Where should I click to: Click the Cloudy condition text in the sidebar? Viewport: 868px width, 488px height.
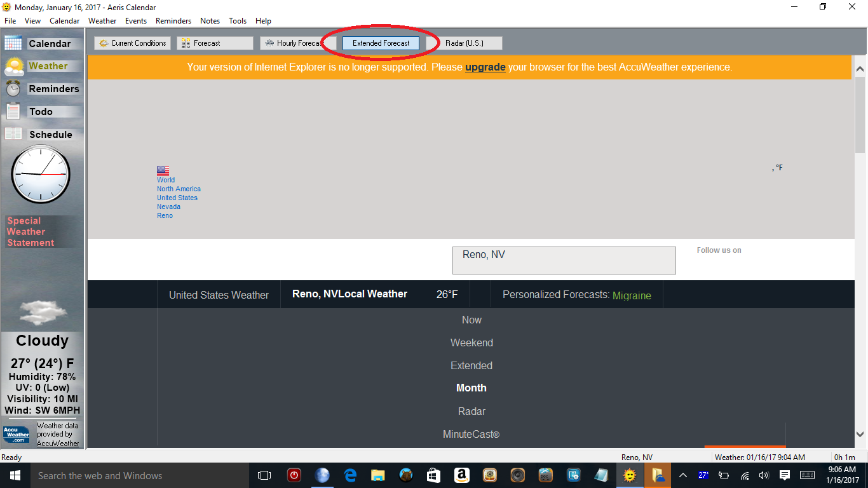[x=43, y=341]
